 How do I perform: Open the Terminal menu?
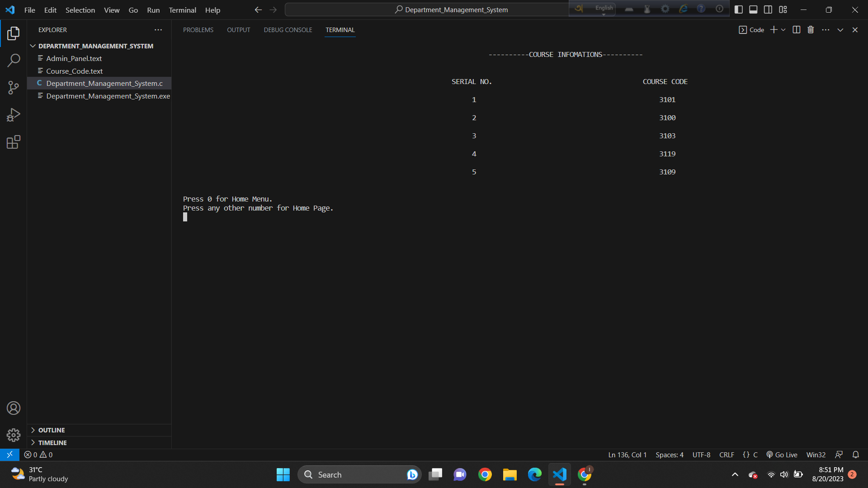(182, 9)
